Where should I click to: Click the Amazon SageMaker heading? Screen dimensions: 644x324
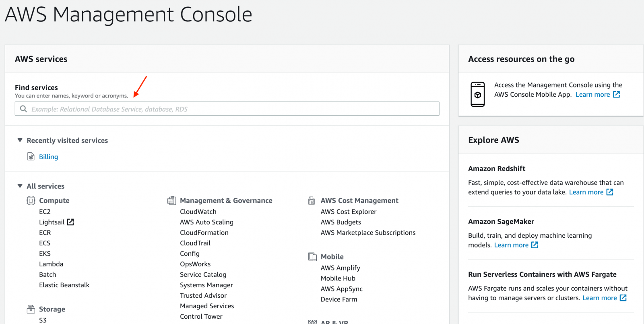[501, 221]
